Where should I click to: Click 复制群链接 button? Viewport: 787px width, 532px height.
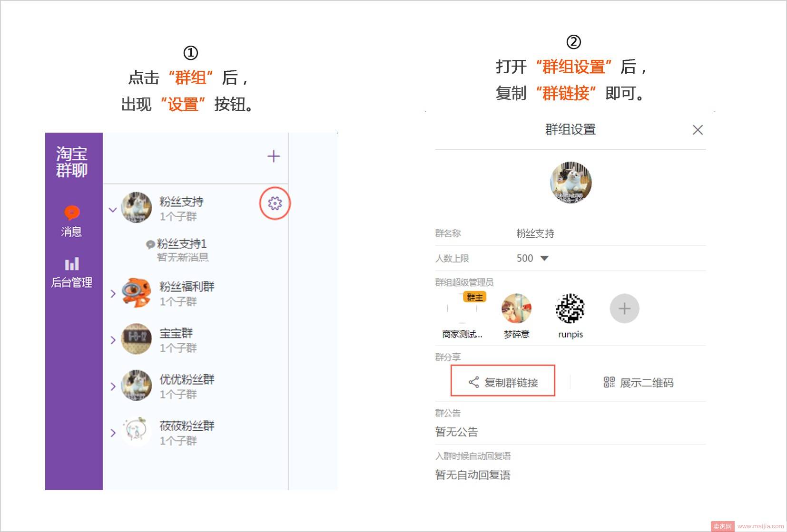click(503, 380)
